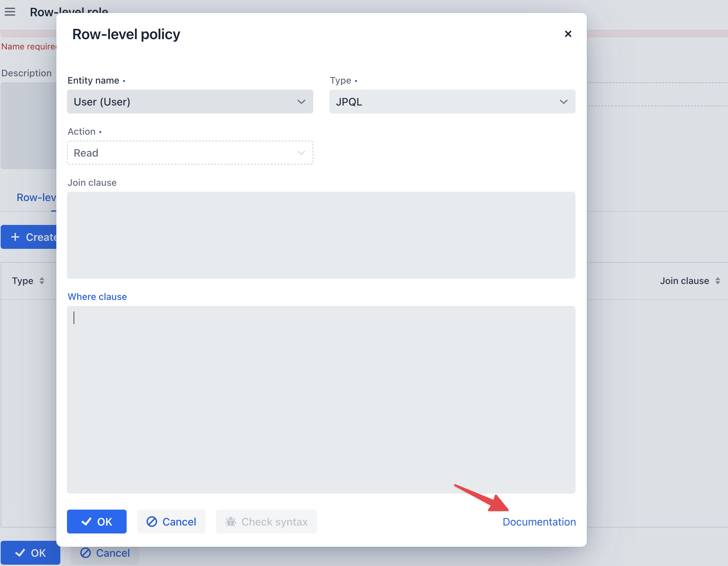Cancel the Row-level policy dialog
Screen dimensions: 728x566
[171, 521]
